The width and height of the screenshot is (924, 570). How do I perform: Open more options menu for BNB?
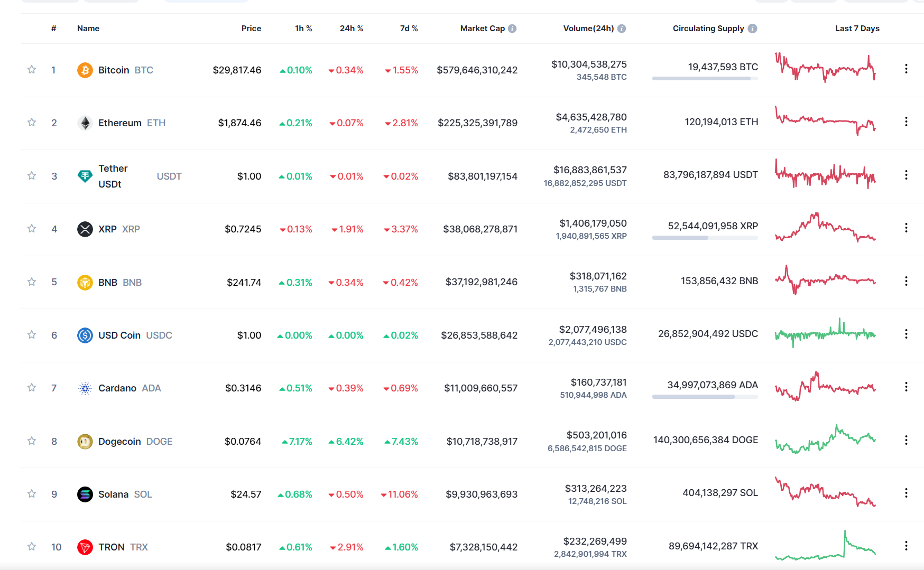906,281
